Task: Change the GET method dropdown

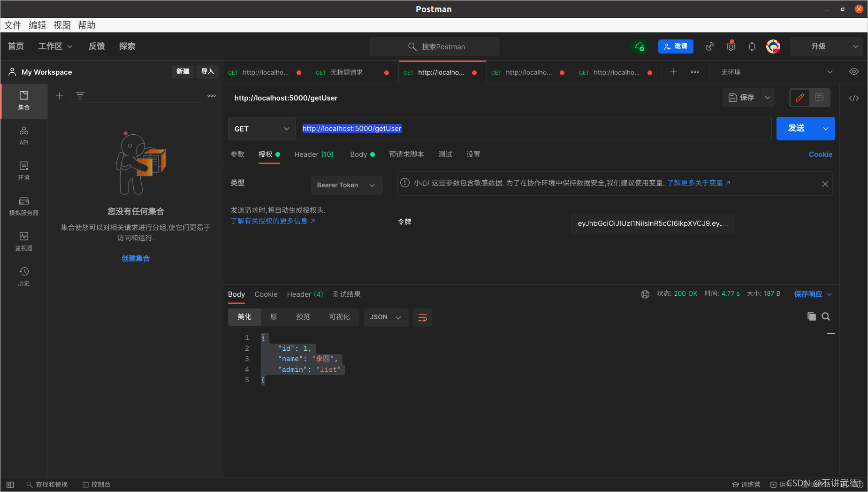Action: coord(262,129)
